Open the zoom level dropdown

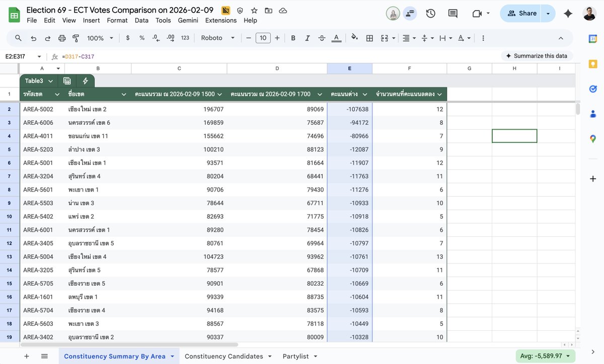(x=100, y=38)
